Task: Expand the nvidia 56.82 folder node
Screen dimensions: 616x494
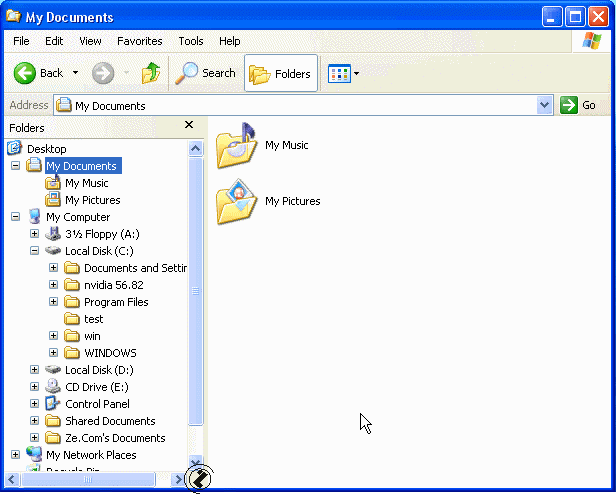Action: pyautogui.click(x=53, y=285)
